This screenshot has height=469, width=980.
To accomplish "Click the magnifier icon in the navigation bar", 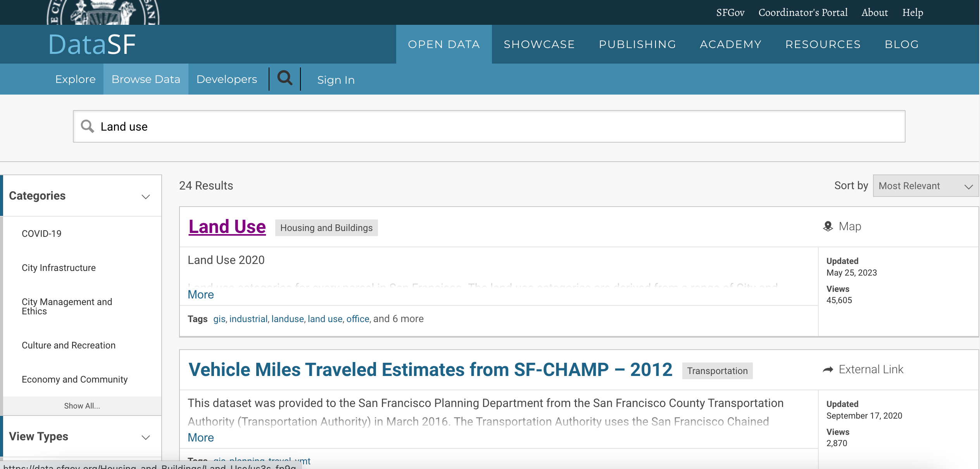I will (285, 79).
